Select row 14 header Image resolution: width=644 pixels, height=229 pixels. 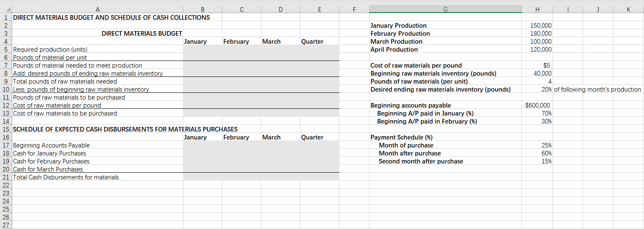click(x=6, y=121)
